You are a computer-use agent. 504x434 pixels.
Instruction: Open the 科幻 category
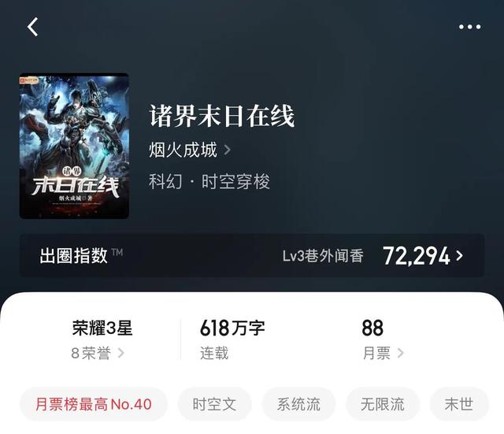pyautogui.click(x=165, y=181)
